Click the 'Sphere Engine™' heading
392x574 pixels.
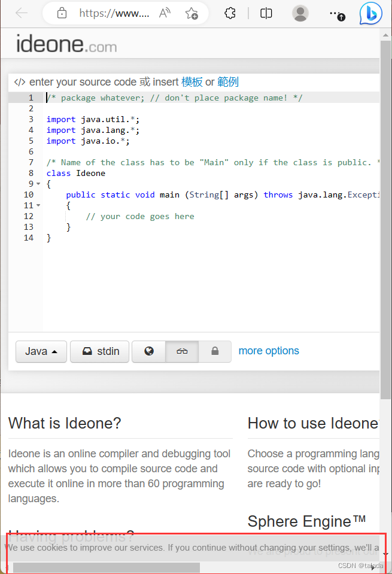tap(307, 521)
